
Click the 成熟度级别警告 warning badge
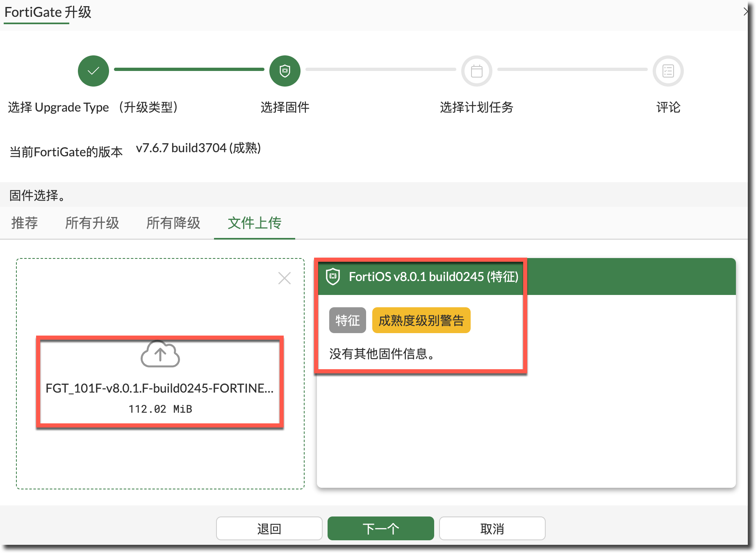click(421, 320)
